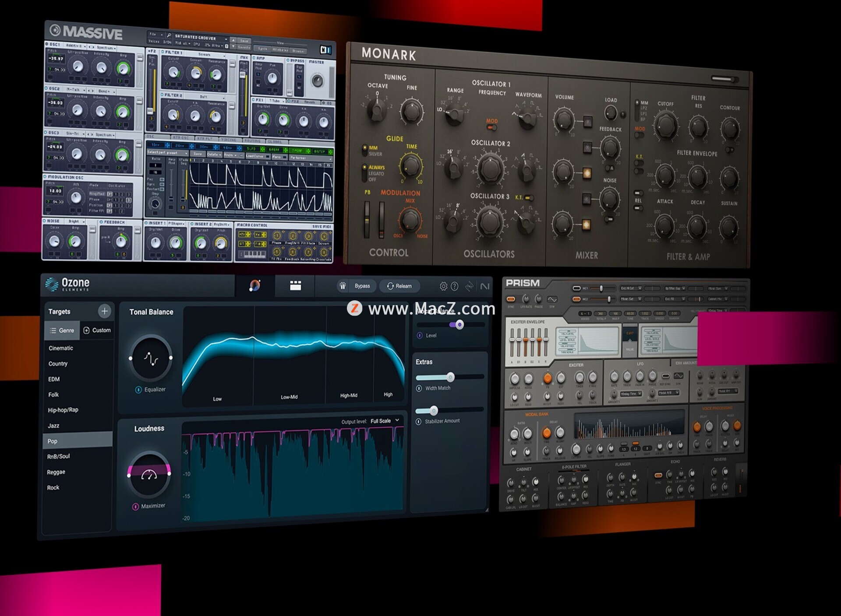Switch to the Genre targets tab
This screenshot has height=616, width=841.
(x=62, y=331)
